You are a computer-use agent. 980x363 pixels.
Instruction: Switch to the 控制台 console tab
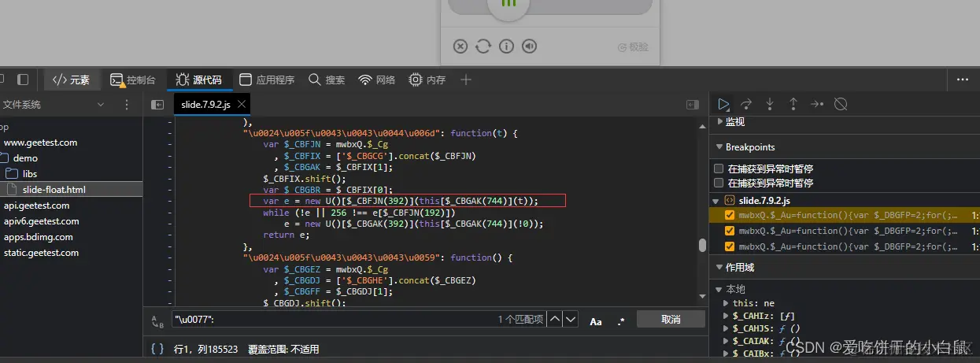[133, 80]
